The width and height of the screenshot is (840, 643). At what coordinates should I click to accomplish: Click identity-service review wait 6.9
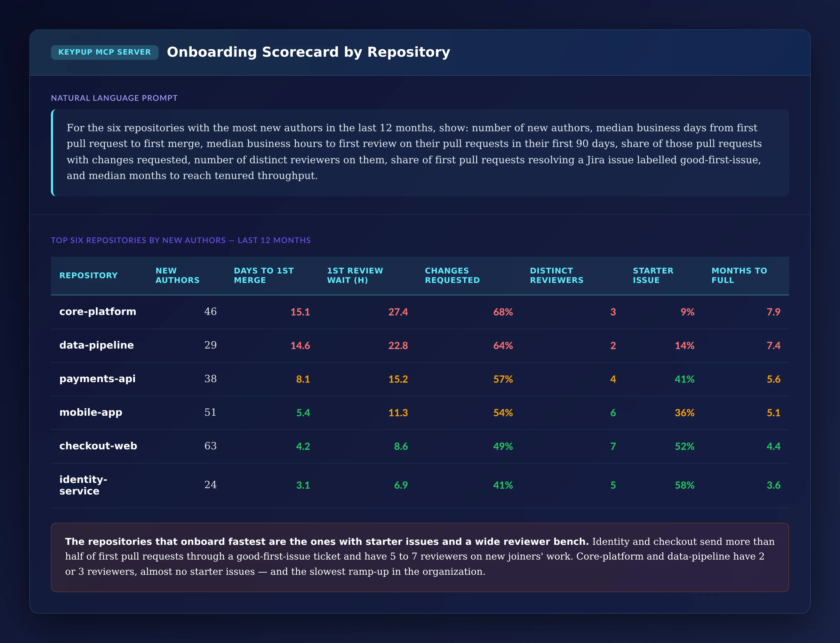click(401, 485)
